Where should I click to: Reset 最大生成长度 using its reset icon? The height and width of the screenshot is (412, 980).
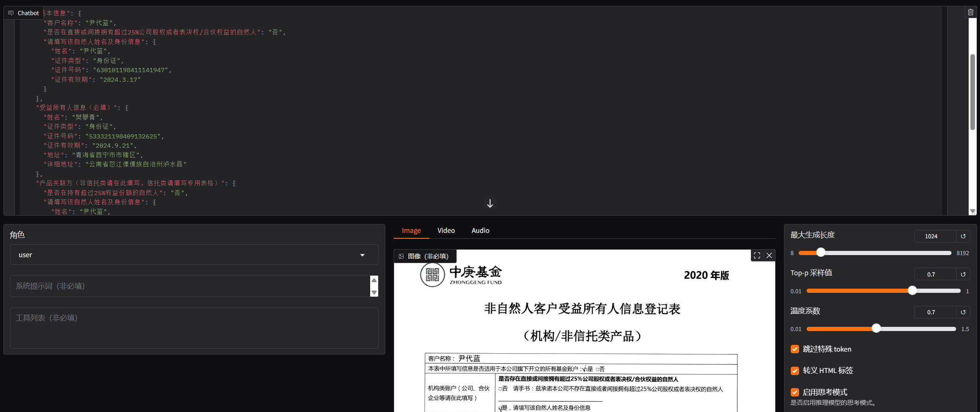(x=963, y=236)
